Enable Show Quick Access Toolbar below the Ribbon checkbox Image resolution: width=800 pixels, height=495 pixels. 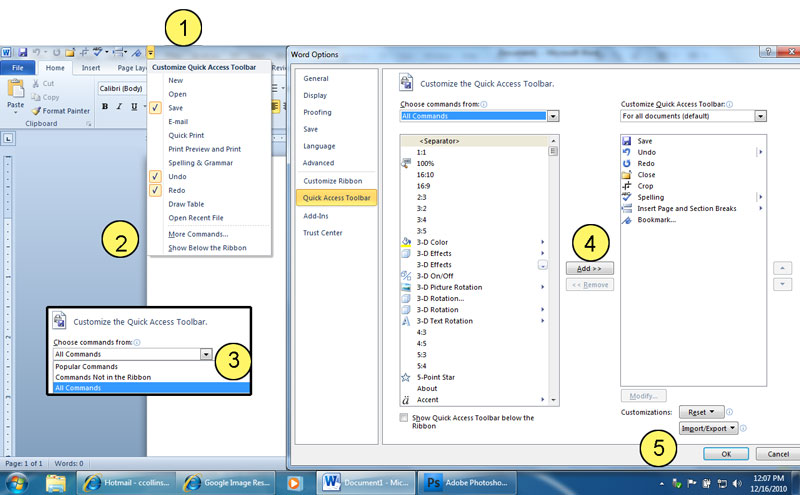(404, 418)
